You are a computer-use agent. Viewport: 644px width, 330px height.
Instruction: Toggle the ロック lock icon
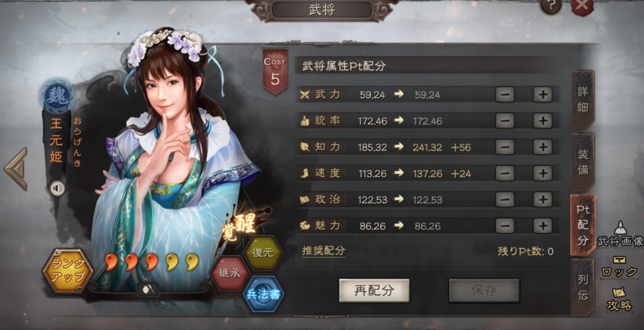coord(619,266)
